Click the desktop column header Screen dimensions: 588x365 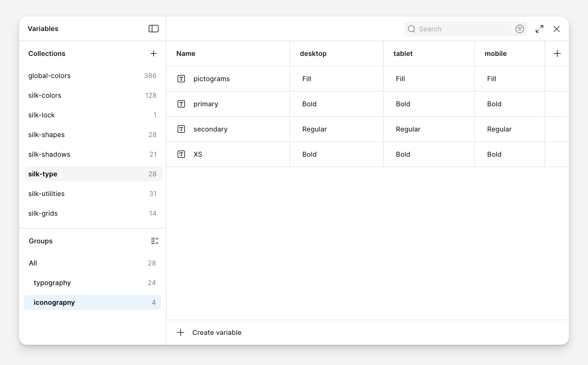tap(313, 53)
